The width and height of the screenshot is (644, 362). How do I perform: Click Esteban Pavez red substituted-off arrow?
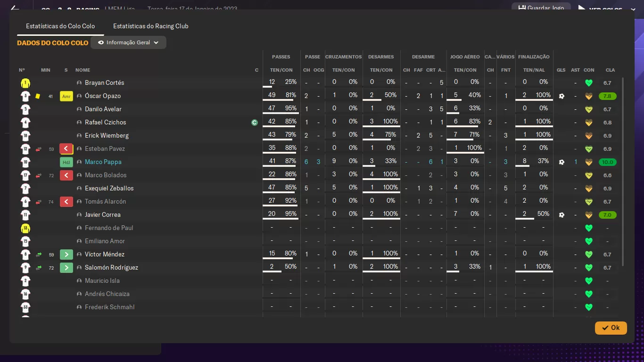click(66, 149)
